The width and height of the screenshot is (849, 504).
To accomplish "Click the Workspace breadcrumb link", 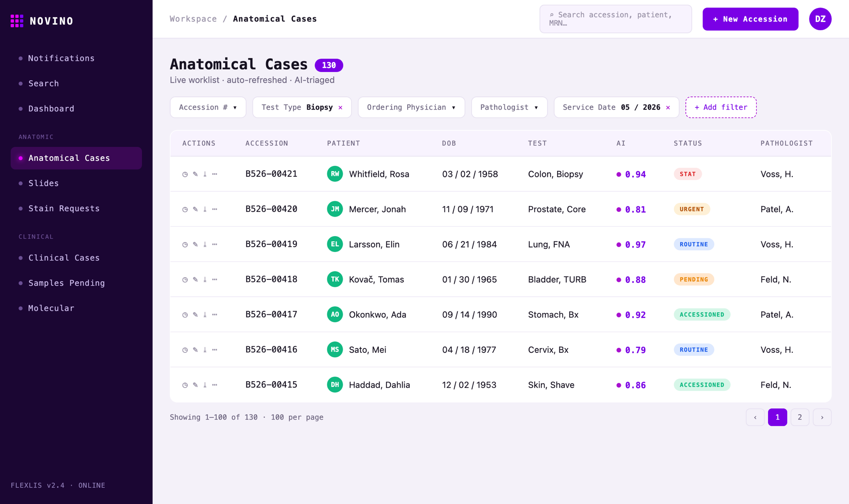I will point(193,19).
